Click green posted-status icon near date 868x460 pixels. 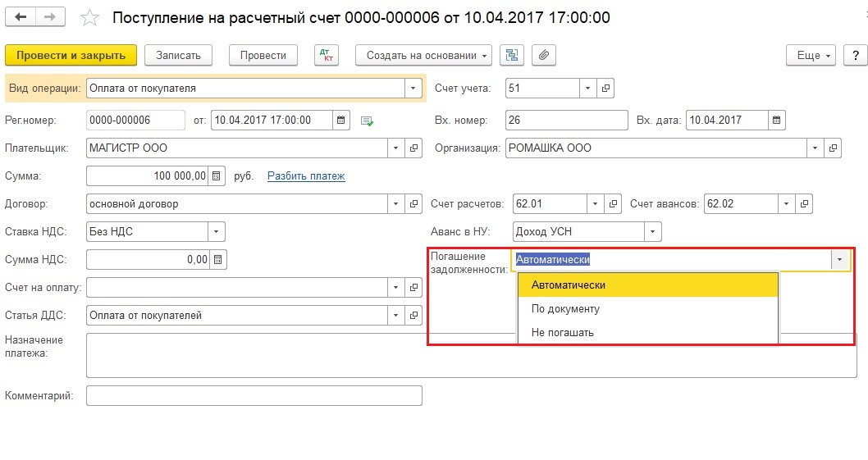367,121
